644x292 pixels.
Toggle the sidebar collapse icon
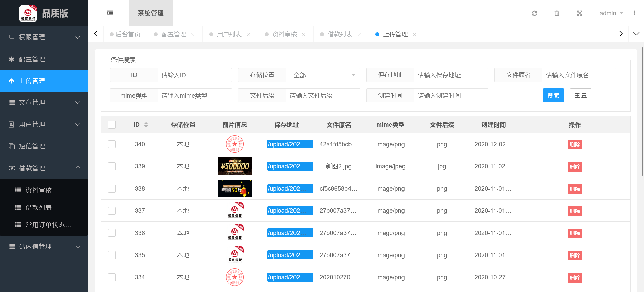pos(110,13)
